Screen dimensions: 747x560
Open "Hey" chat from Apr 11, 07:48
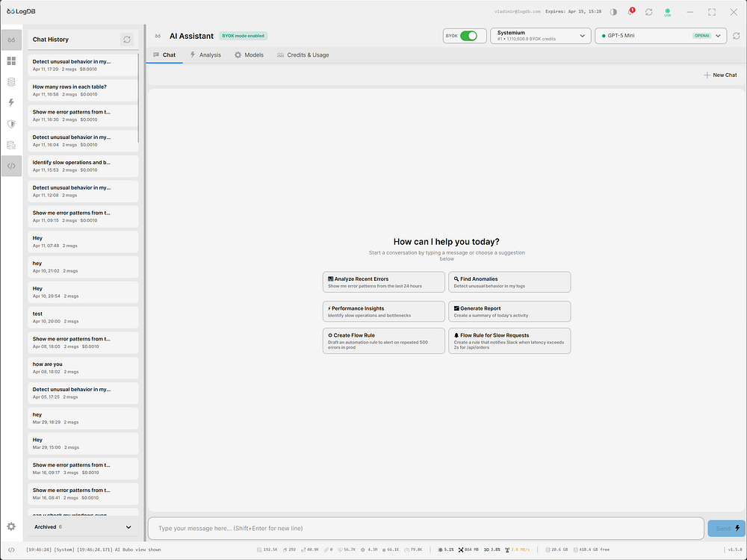[83, 242]
